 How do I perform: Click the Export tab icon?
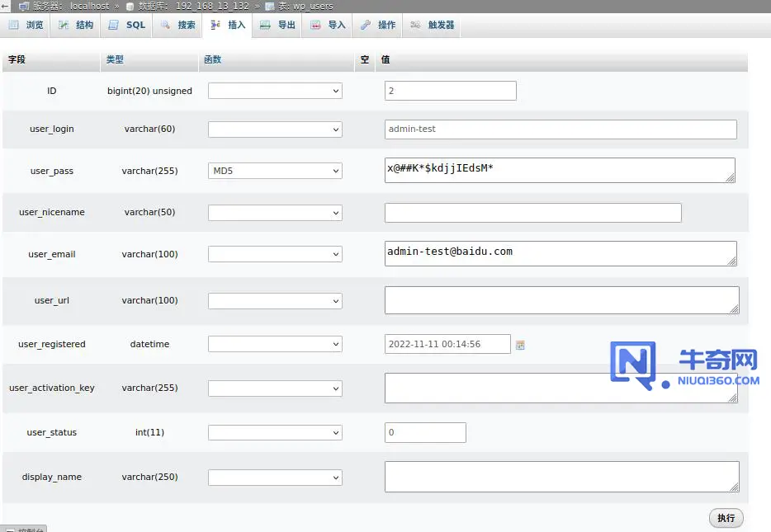(265, 25)
